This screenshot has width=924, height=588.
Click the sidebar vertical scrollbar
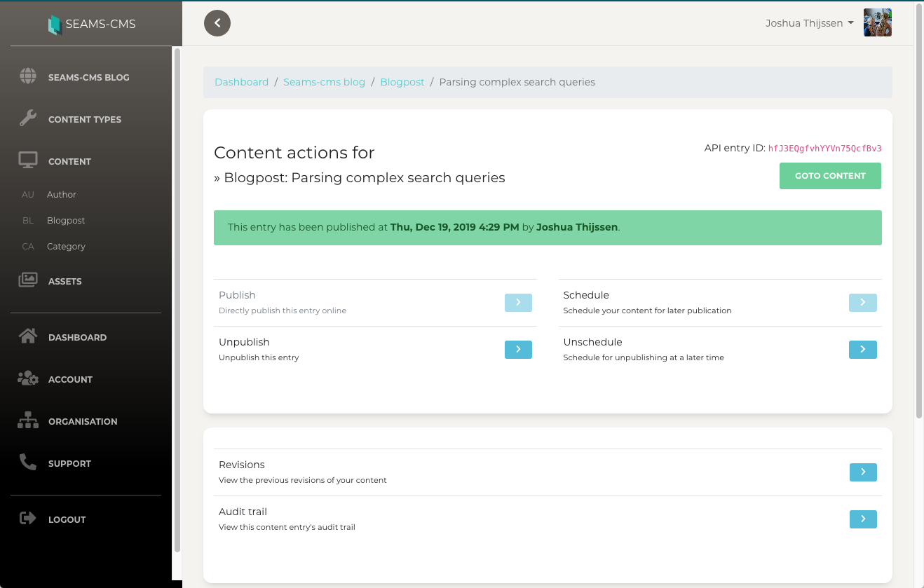177,301
